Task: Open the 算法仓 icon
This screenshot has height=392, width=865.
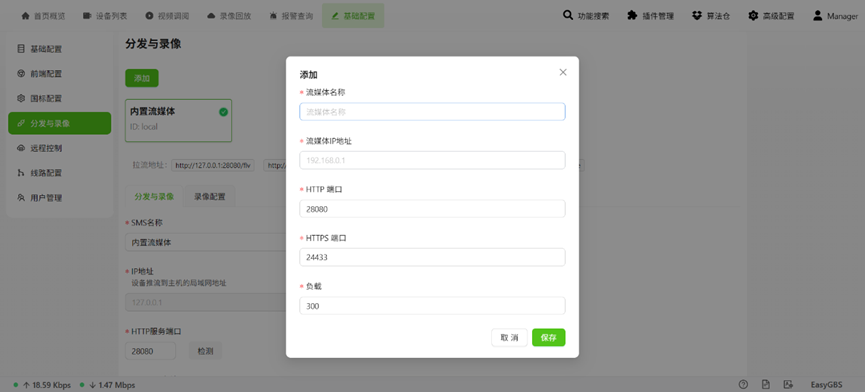Action: [697, 15]
